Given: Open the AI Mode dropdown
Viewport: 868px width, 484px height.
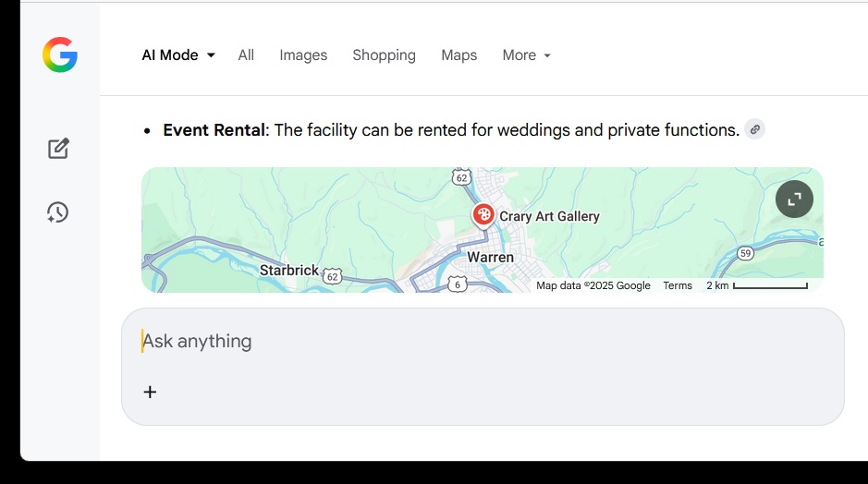Looking at the screenshot, I should 177,55.
